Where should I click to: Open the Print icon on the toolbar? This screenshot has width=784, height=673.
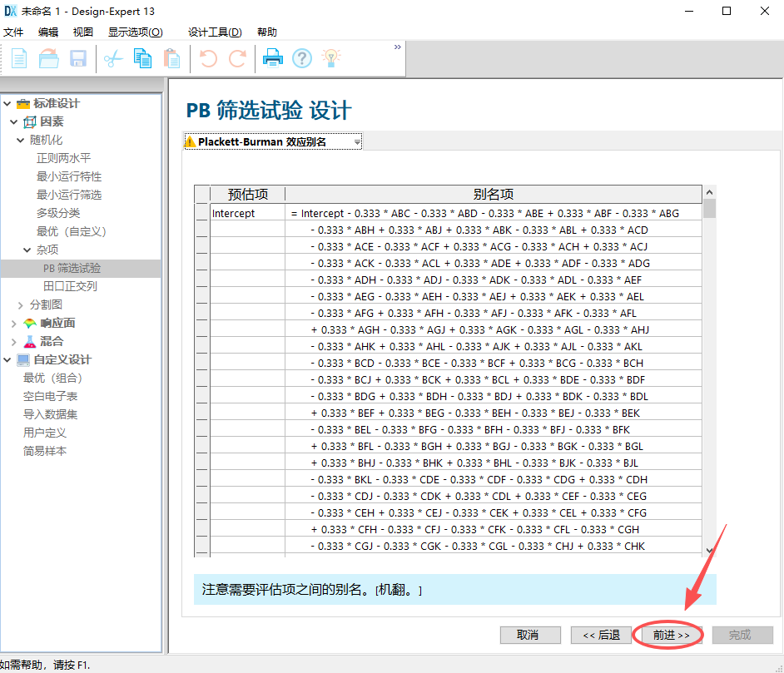[x=274, y=57]
